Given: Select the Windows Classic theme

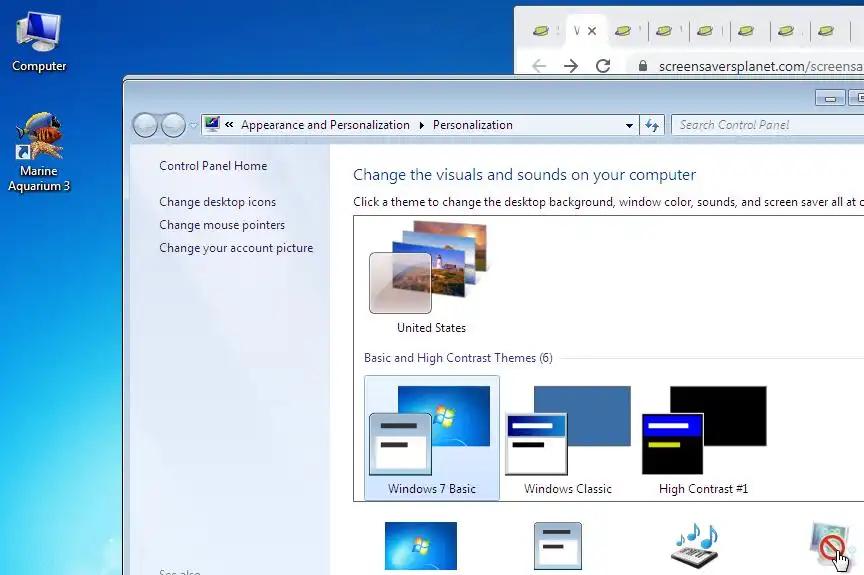Looking at the screenshot, I should [x=568, y=440].
